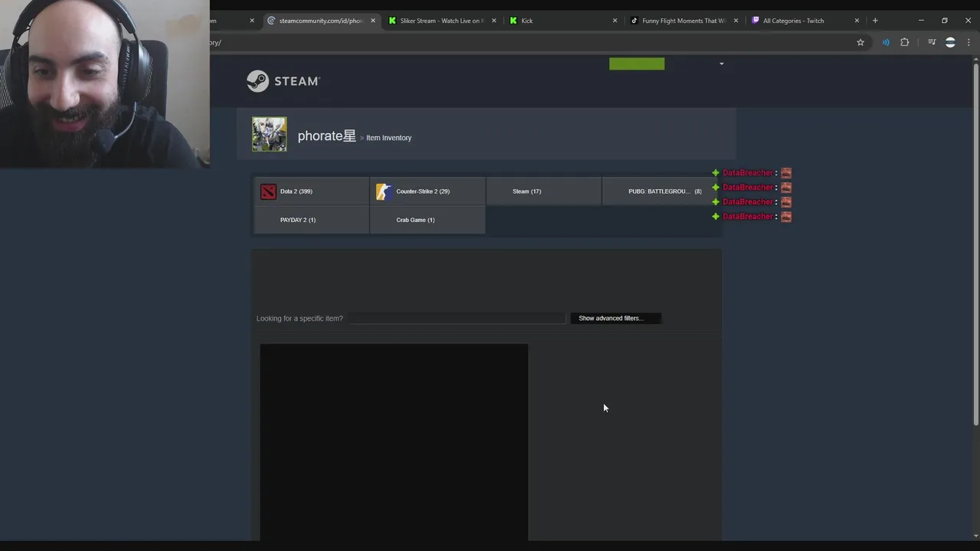Click the TikTok favicon on Funny Flight tab
The height and width of the screenshot is (551, 980).
point(634,21)
